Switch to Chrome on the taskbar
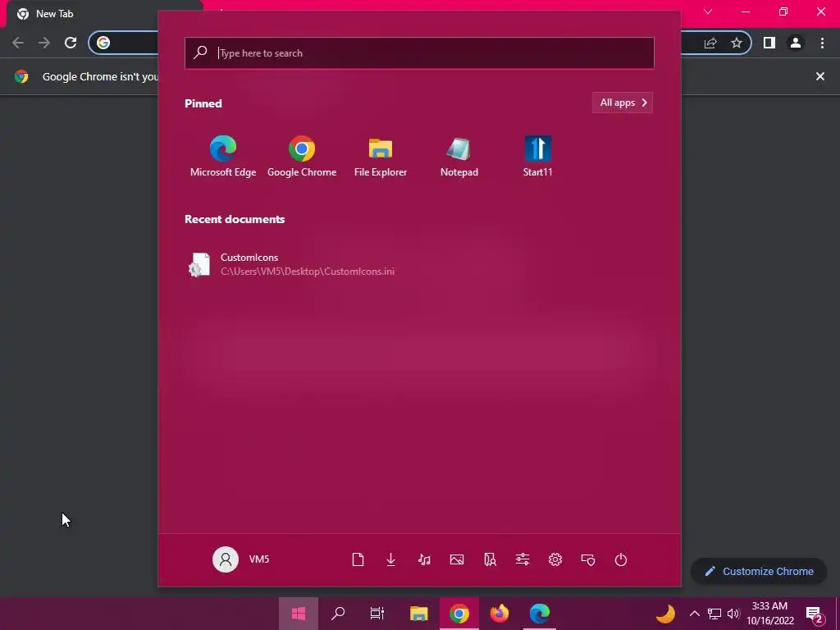Viewport: 840px width, 630px height. click(459, 614)
